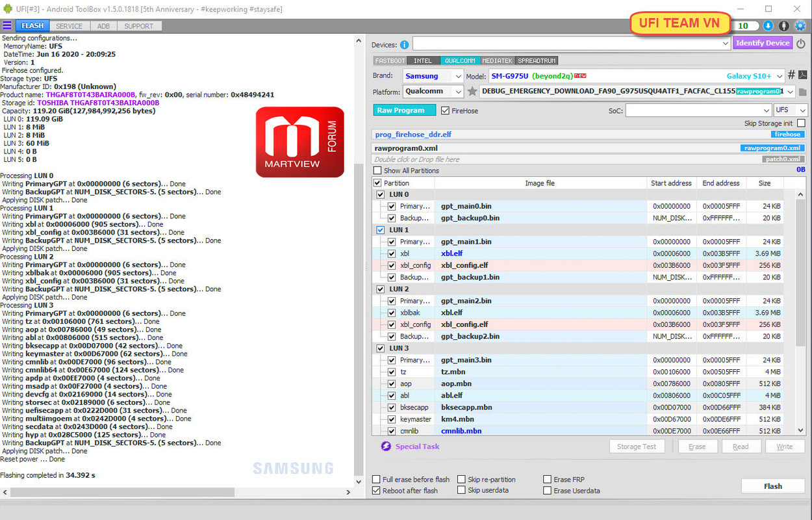
Task: Select the SPREADTRUM chipset tab
Action: point(537,60)
